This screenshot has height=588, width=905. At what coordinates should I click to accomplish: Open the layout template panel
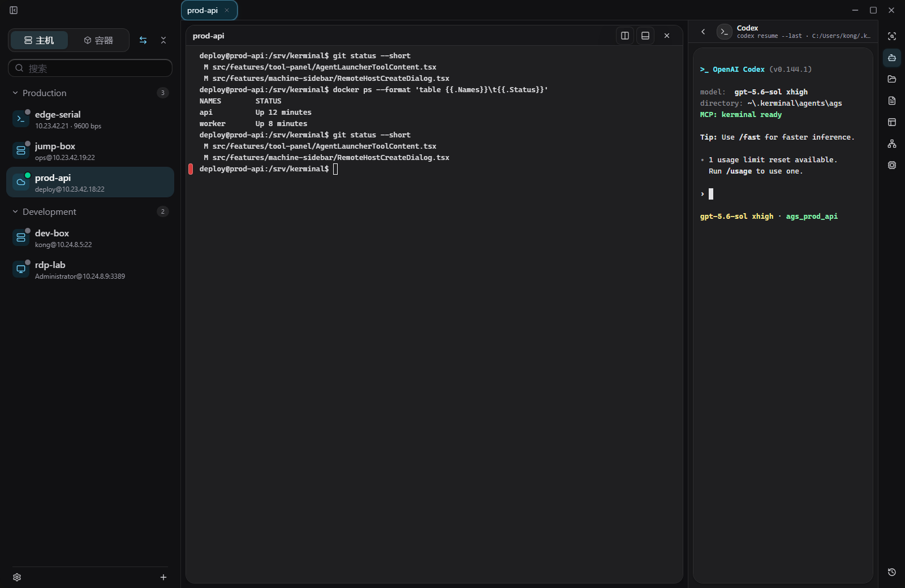click(892, 122)
